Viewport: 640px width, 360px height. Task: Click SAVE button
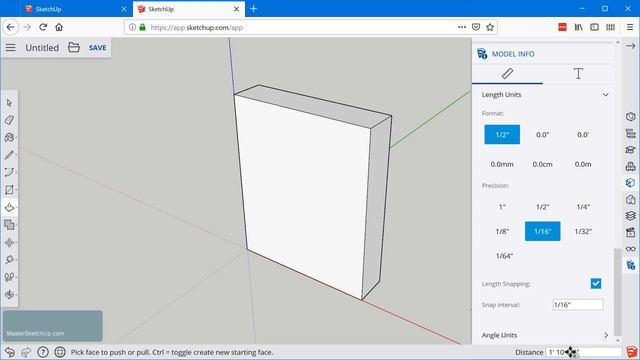(98, 48)
